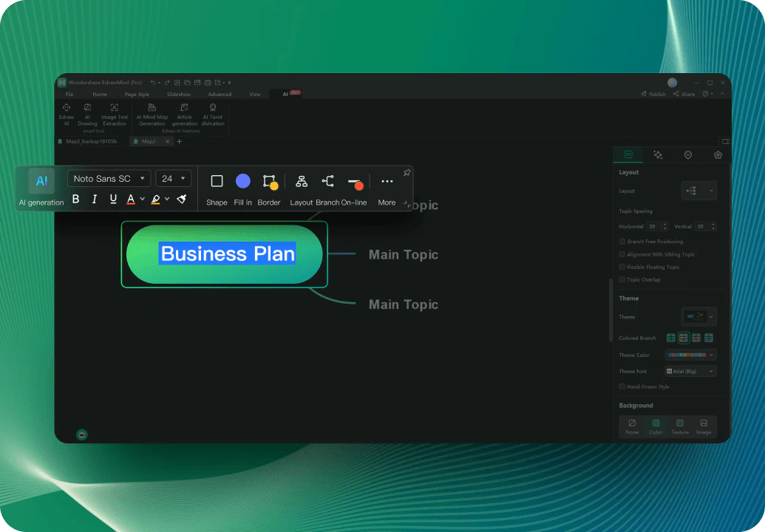Select third Colored Branch style option
Image resolution: width=765 pixels, height=532 pixels.
point(696,338)
